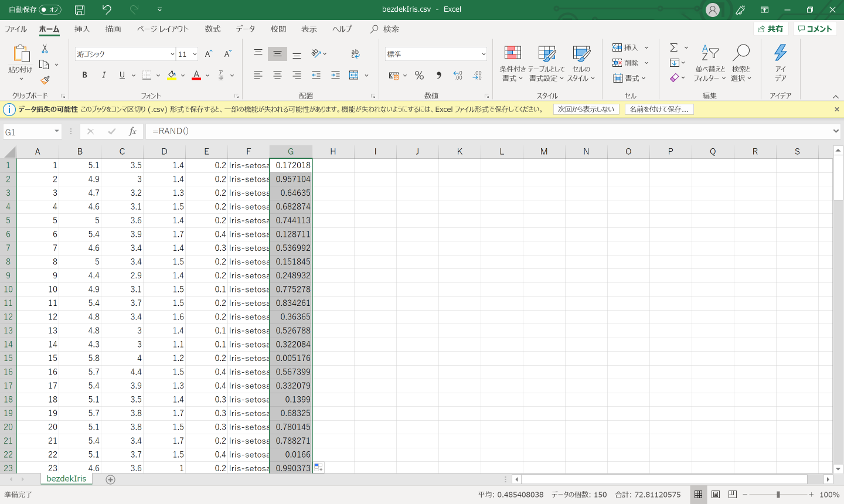Click the Ideas lightning icon
The width and height of the screenshot is (844, 504).
coord(780,63)
